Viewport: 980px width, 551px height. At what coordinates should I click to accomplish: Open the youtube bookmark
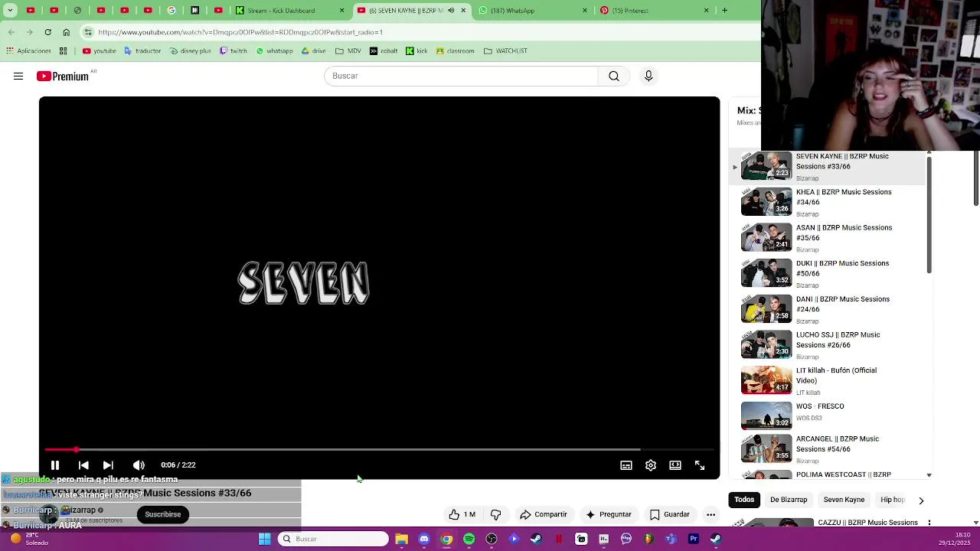point(100,51)
